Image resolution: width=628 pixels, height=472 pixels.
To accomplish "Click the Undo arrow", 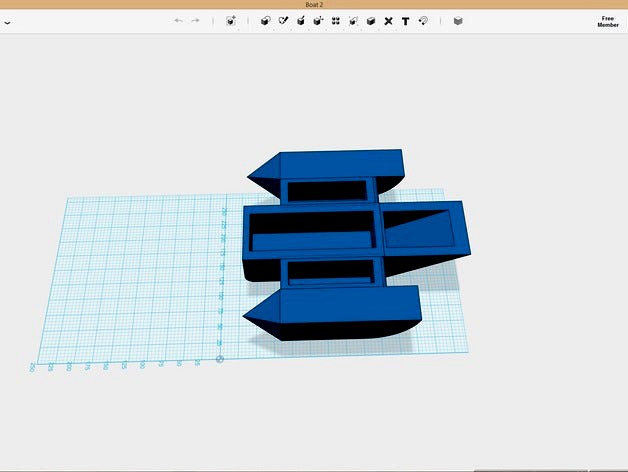I will (x=178, y=20).
